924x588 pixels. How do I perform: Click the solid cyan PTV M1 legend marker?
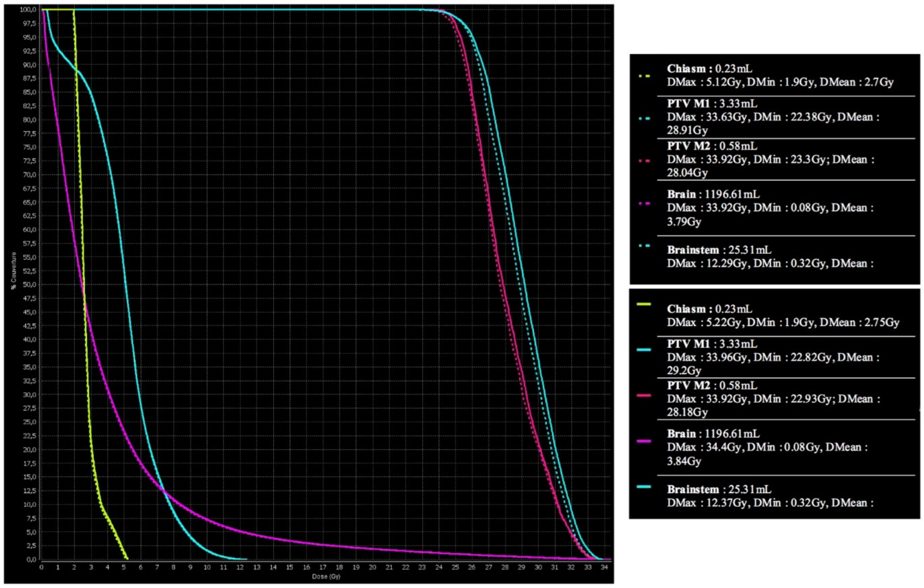[644, 349]
